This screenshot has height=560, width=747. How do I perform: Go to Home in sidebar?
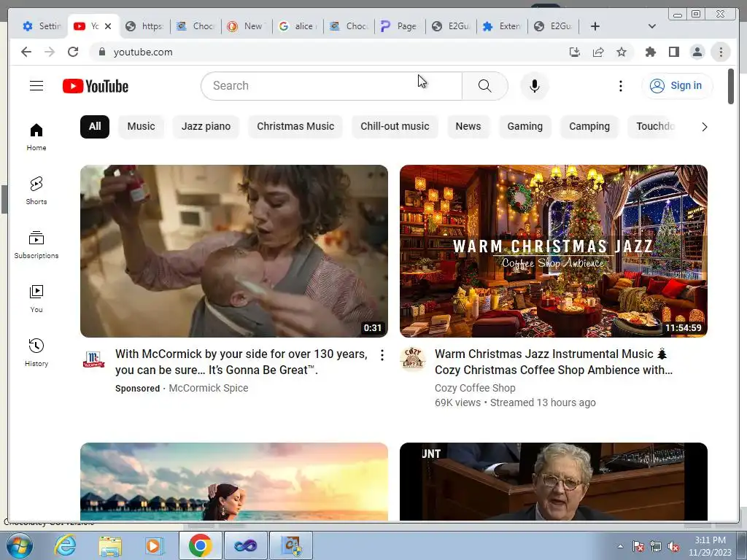(36, 137)
